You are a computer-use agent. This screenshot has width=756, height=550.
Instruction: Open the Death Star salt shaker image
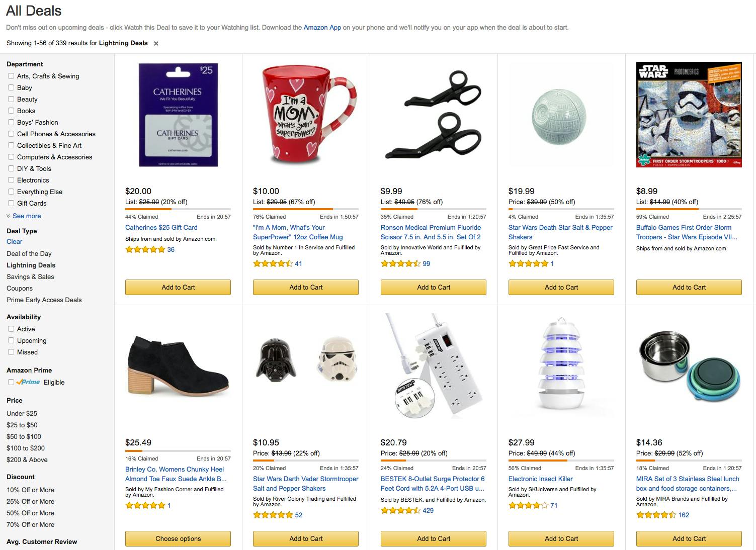click(561, 115)
